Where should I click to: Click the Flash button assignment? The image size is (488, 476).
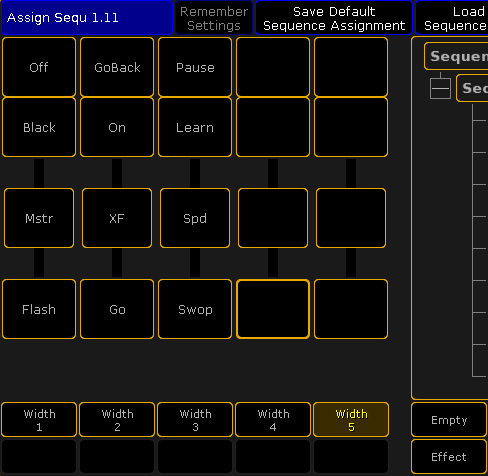click(39, 309)
